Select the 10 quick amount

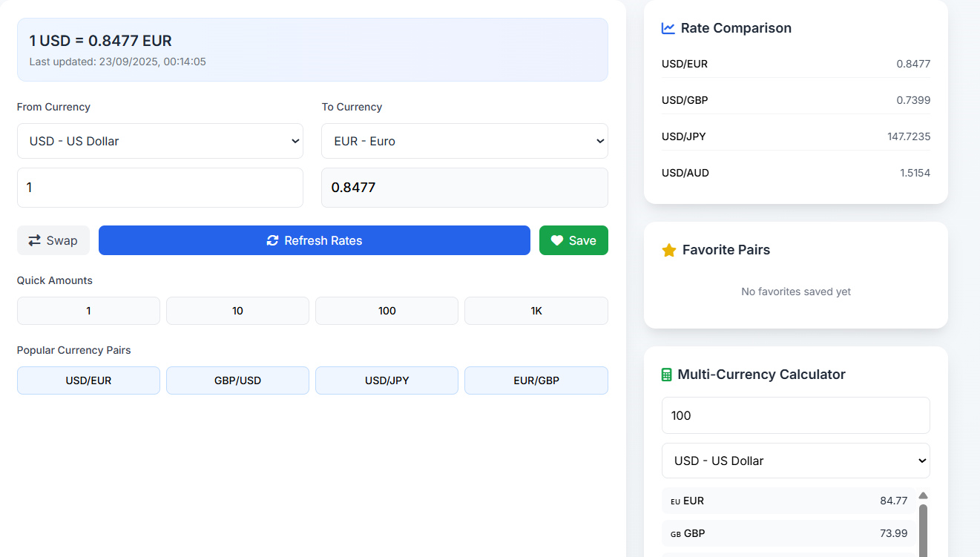(x=237, y=311)
